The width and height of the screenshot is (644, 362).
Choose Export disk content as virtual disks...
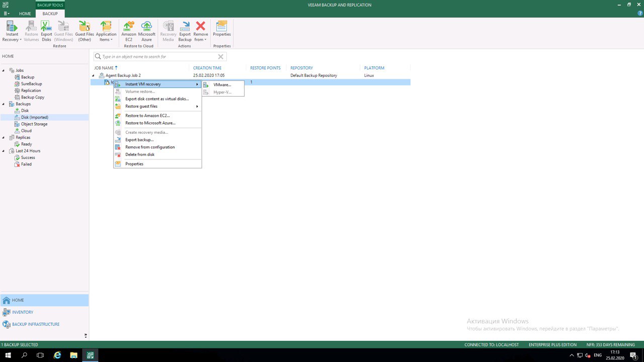157,99
